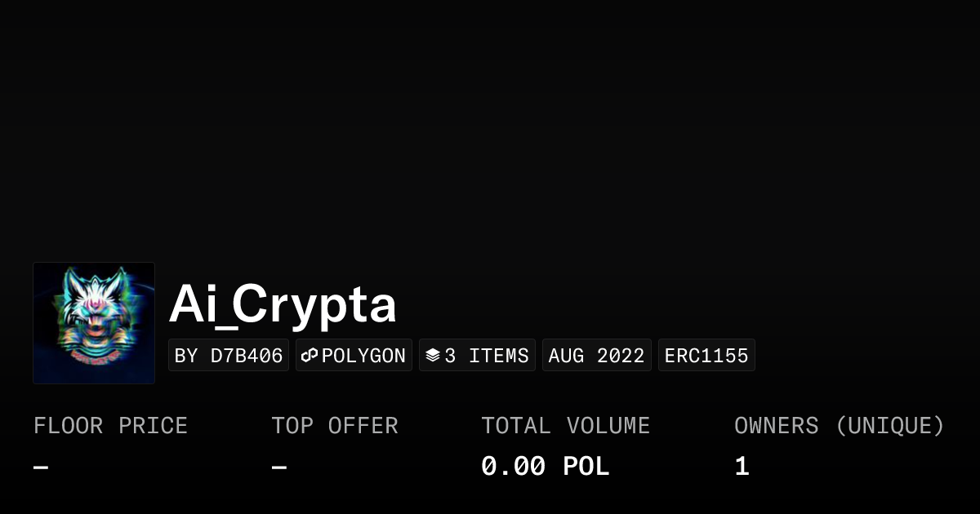Image resolution: width=980 pixels, height=514 pixels.
Task: Click the dash under FLOOR PRICE
Action: tap(39, 466)
